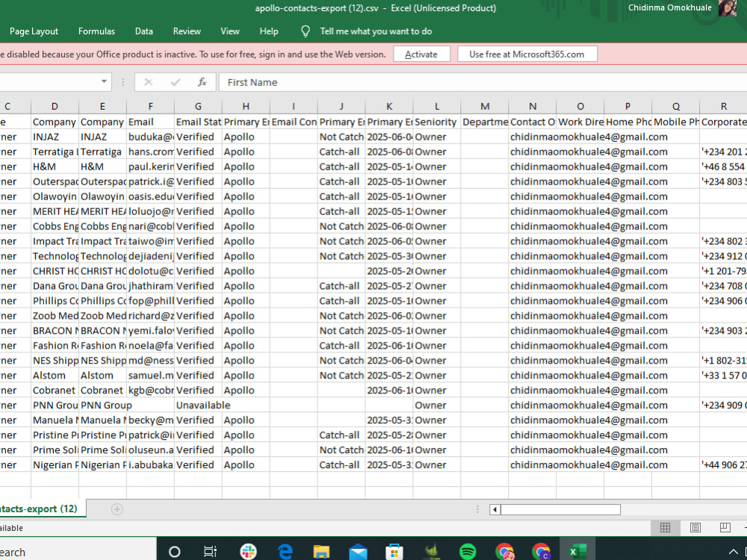The height and width of the screenshot is (560, 747).
Task: Open the green app beside Microsoft Store
Action: coord(431,552)
